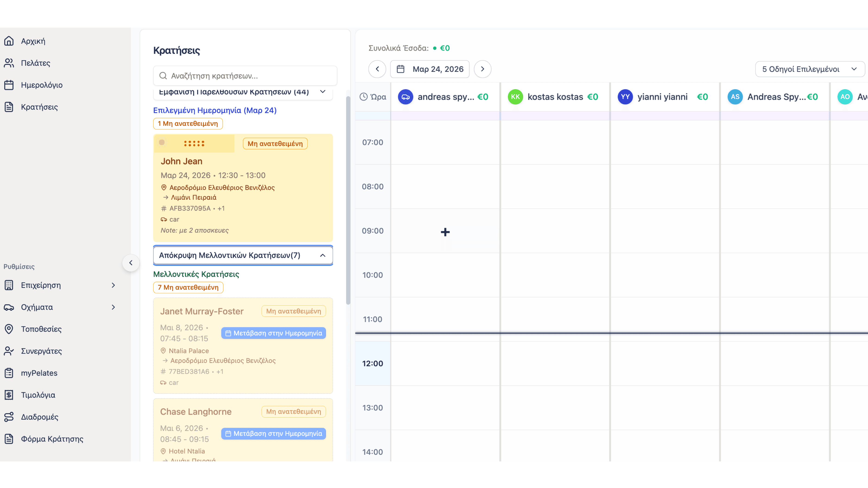This screenshot has height=488, width=868.
Task: Click the YY avatar for yianni yianni
Action: 625,97
